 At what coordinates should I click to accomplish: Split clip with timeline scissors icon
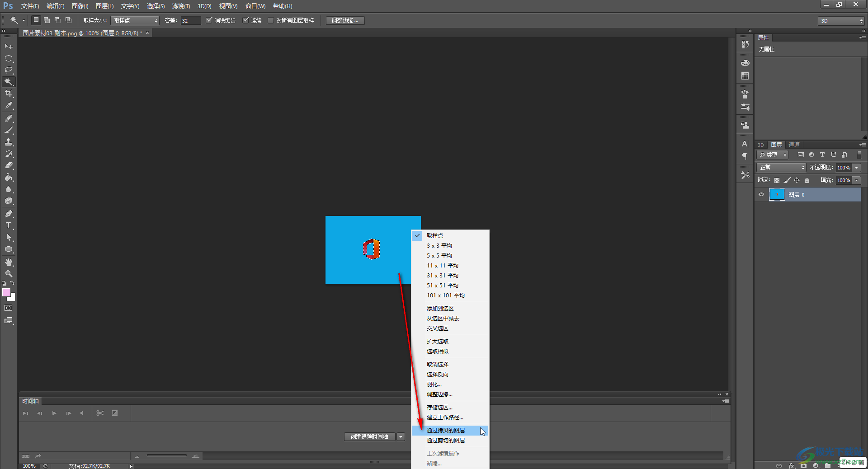pyautogui.click(x=100, y=413)
